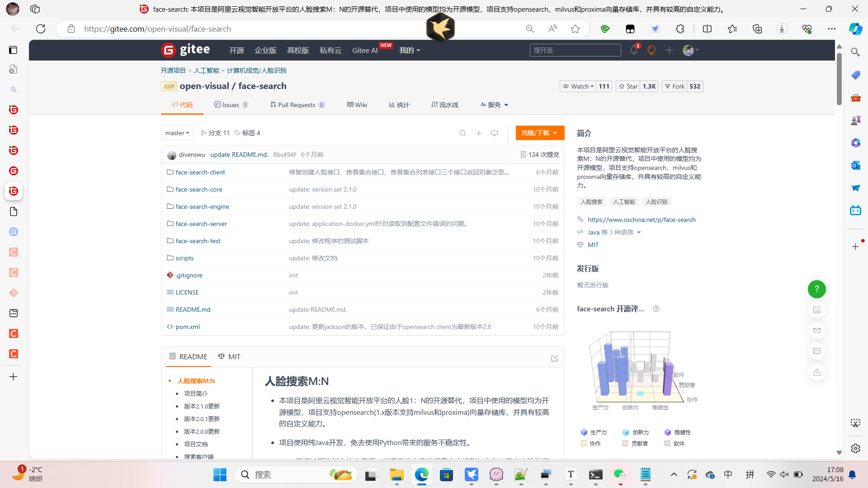Open Web IDE monitor icon
Viewport: 868px width, 488px height.
(495, 133)
